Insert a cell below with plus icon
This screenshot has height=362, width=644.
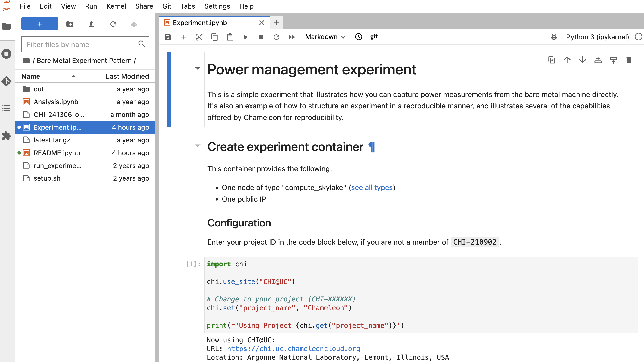click(x=184, y=37)
